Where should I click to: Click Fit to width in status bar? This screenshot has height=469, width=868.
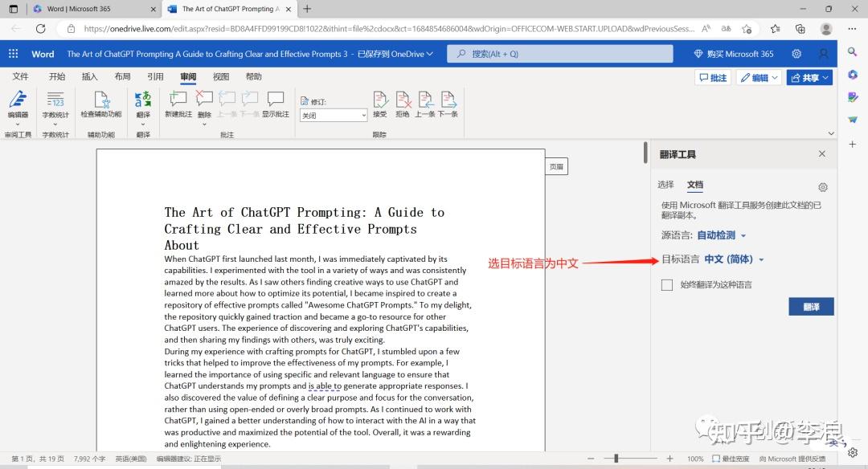[x=730, y=459]
